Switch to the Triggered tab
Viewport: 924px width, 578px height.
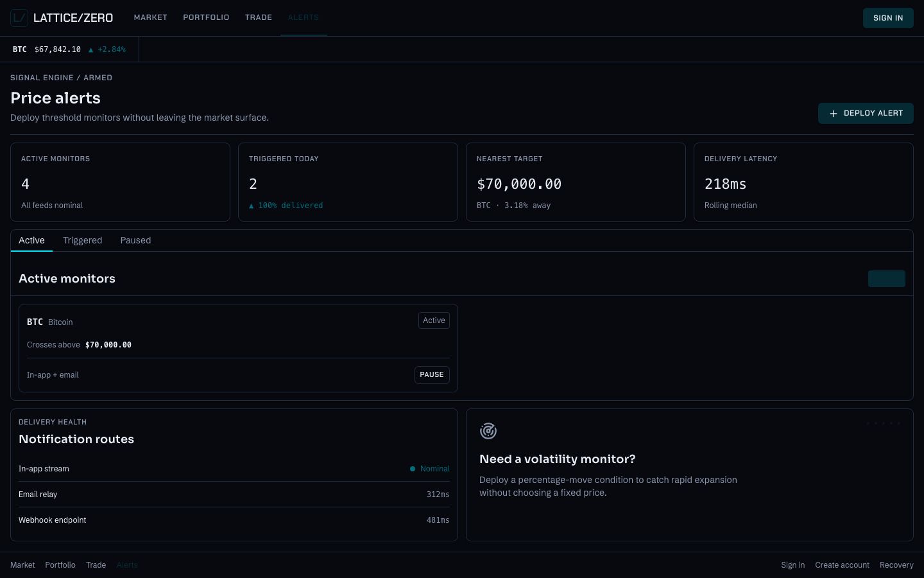coord(83,240)
